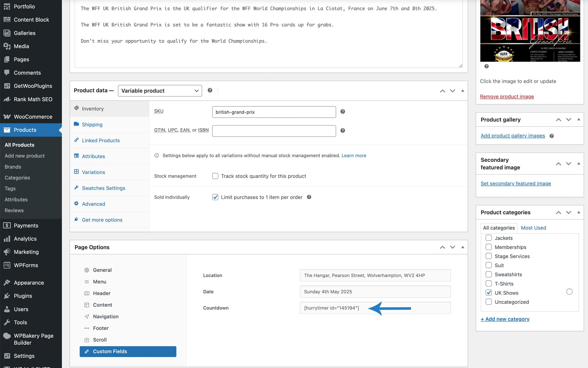This screenshot has width=588, height=368.
Task: Collapse Product categories panel toggle
Action: click(579, 212)
